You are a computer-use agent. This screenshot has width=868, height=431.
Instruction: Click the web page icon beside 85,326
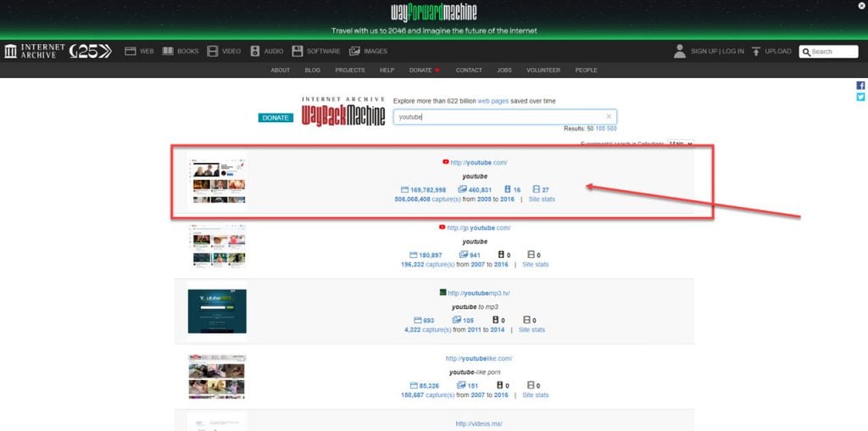(x=414, y=385)
